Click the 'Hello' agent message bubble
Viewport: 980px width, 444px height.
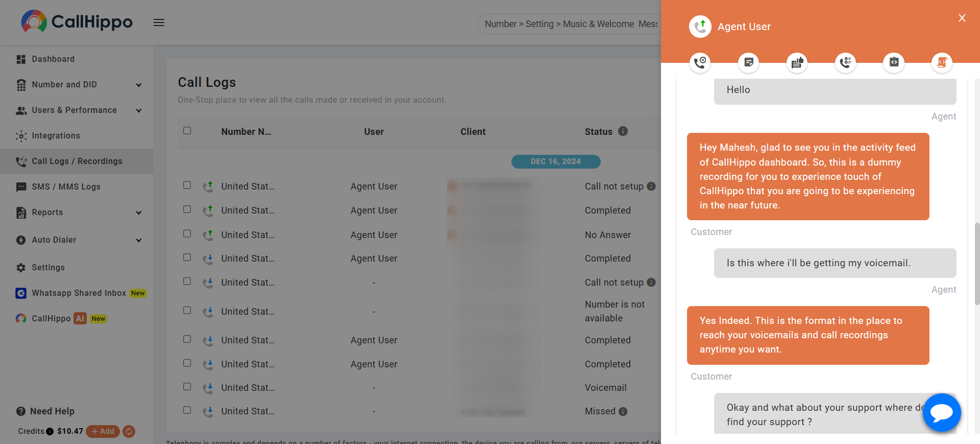tap(835, 91)
